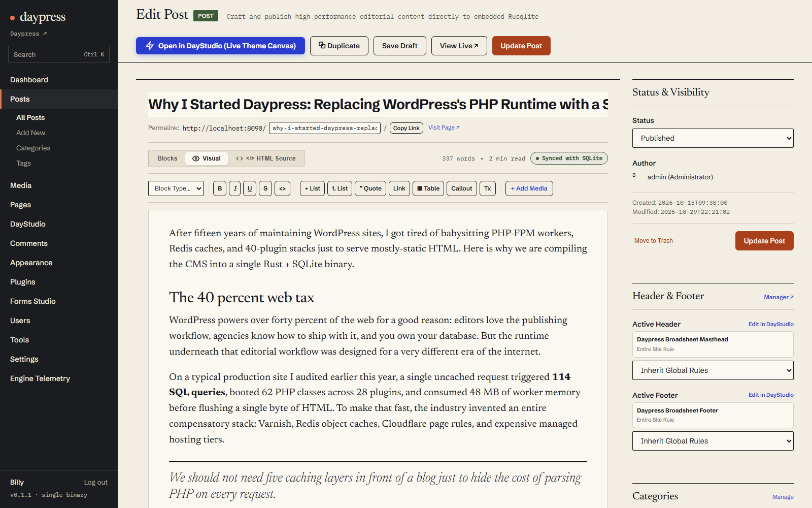Switch to the Blocks editor tab
Viewport: 812px width, 508px height.
(167, 158)
